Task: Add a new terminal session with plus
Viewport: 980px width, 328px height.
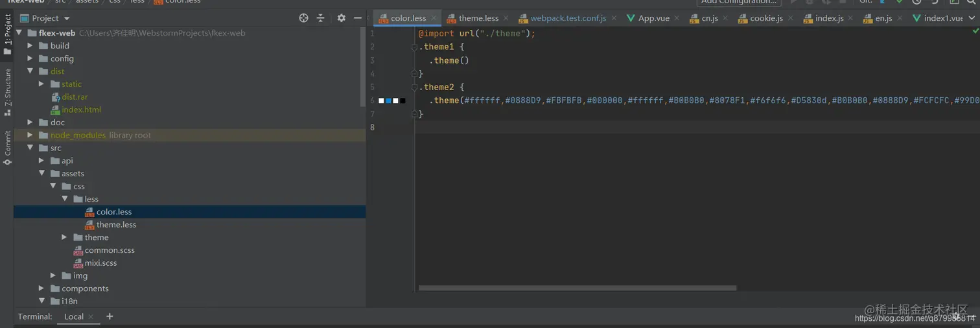Action: coord(110,316)
